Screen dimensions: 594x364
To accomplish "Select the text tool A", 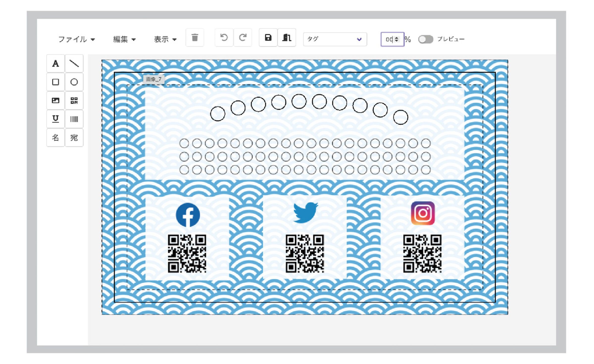I will pos(56,64).
